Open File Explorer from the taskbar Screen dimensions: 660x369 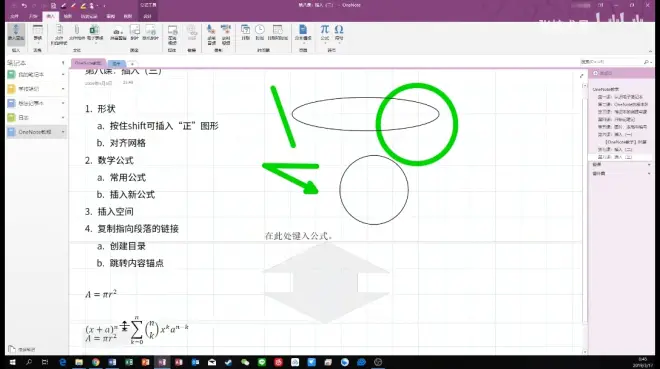(x=79, y=362)
